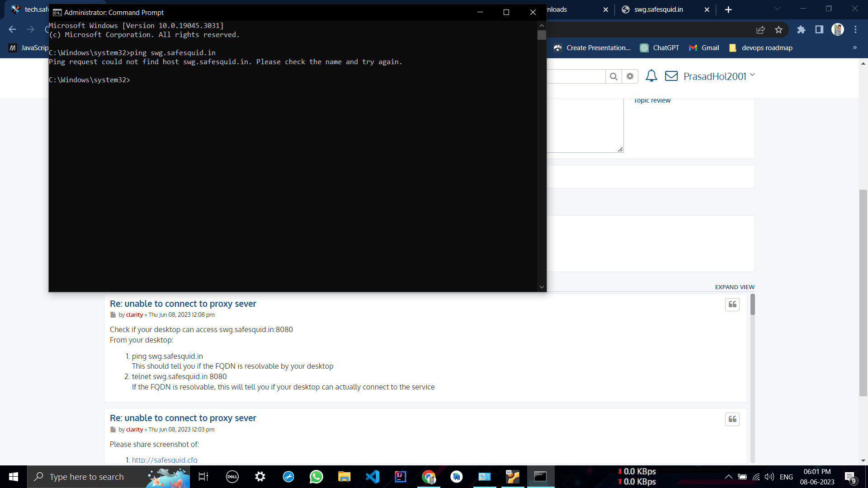Open the bookmarks bar overflow chevron
Viewport: 868px width, 488px height.
[x=854, y=47]
